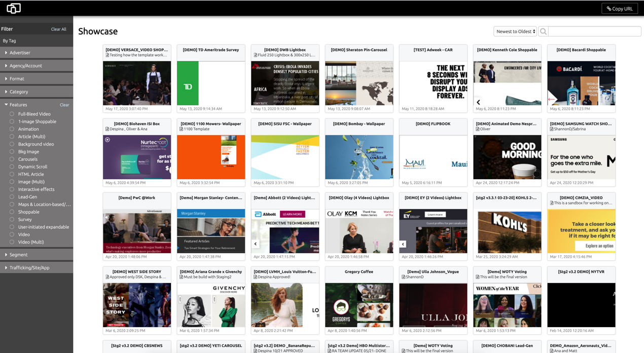Click note icon on 1100 Mowers card

pyautogui.click(x=181, y=129)
